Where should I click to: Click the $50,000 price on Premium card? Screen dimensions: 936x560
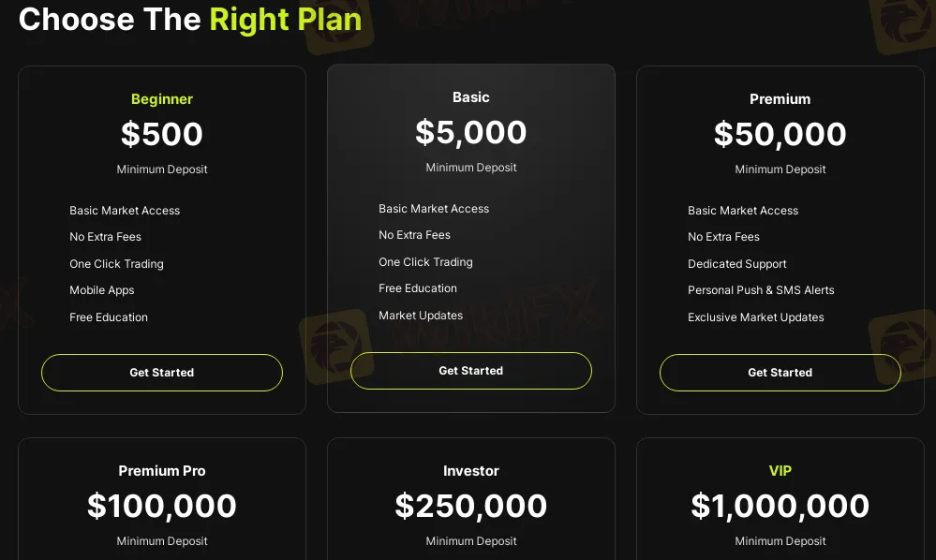pyautogui.click(x=780, y=134)
